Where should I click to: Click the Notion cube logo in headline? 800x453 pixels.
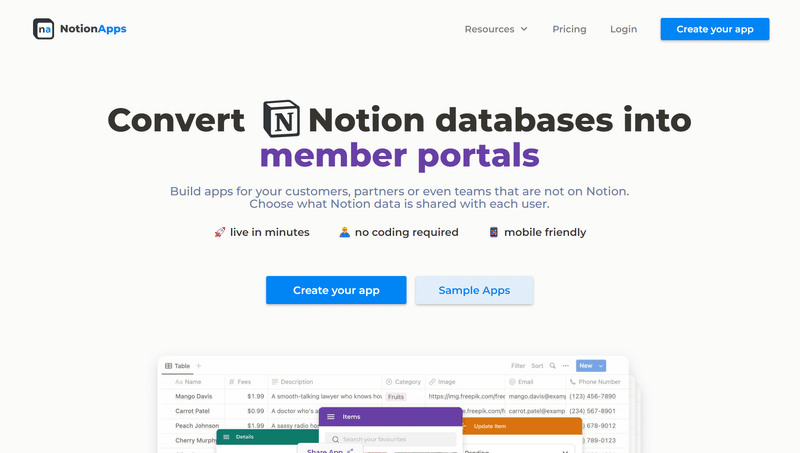pyautogui.click(x=281, y=119)
